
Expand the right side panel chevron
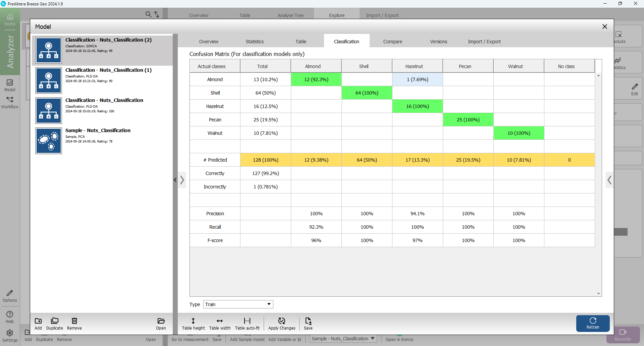(x=609, y=180)
